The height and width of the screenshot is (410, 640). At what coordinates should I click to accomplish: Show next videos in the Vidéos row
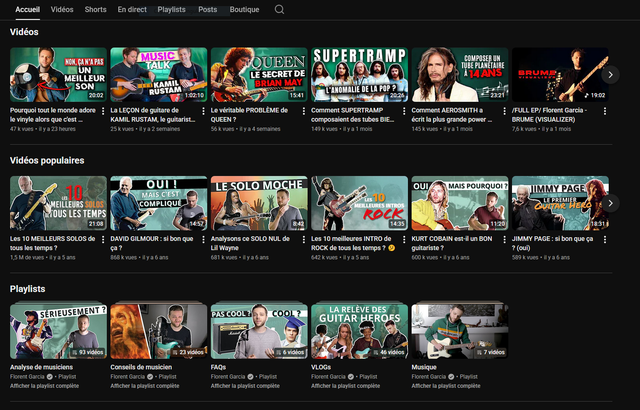(x=611, y=75)
